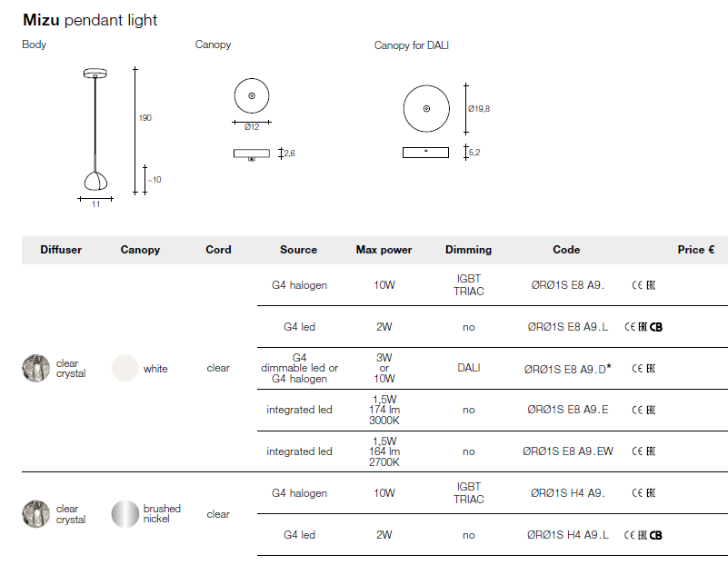
Task: Click the CB mark beside code ØRØ1S E8 A9.L
Action: pos(656,328)
